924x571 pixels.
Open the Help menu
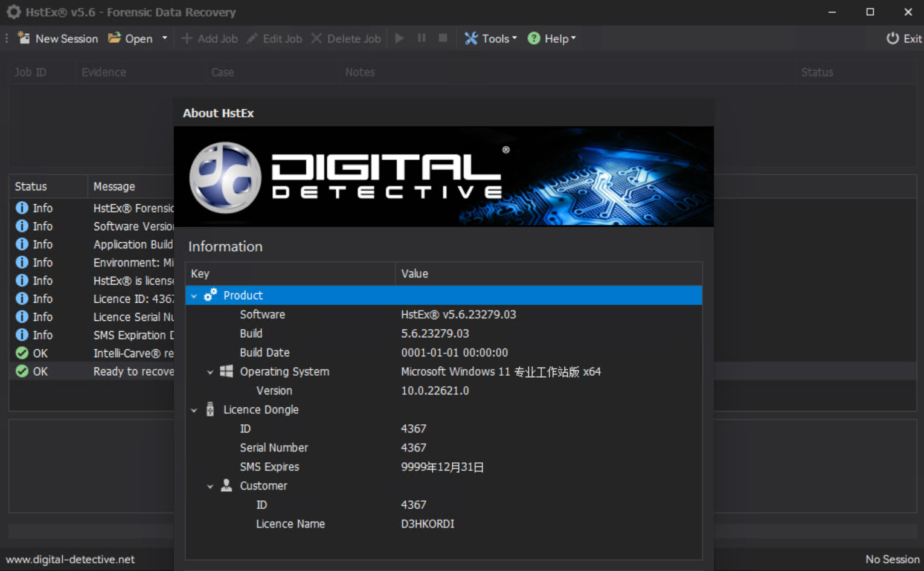[551, 39]
